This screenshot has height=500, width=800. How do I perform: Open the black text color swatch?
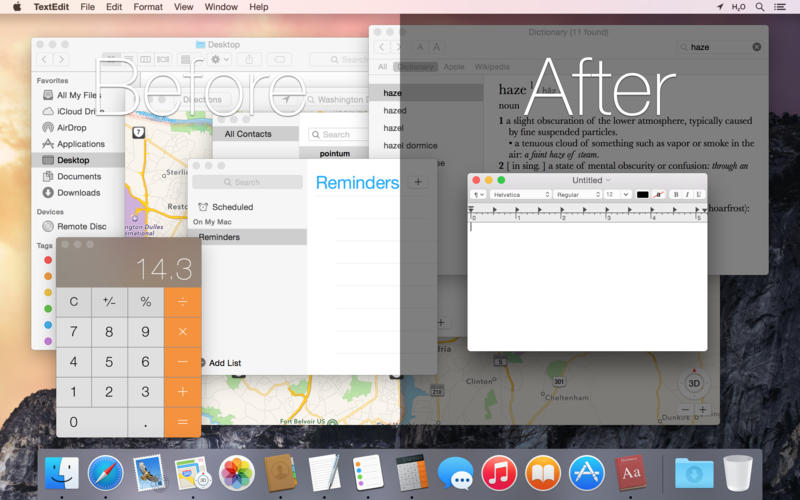(x=642, y=194)
